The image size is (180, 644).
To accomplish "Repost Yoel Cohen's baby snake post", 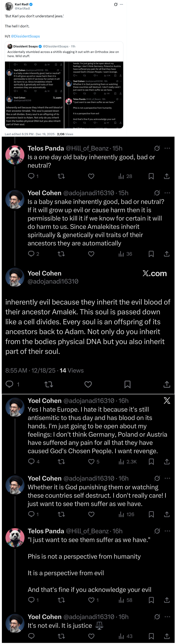I will (x=61, y=254).
